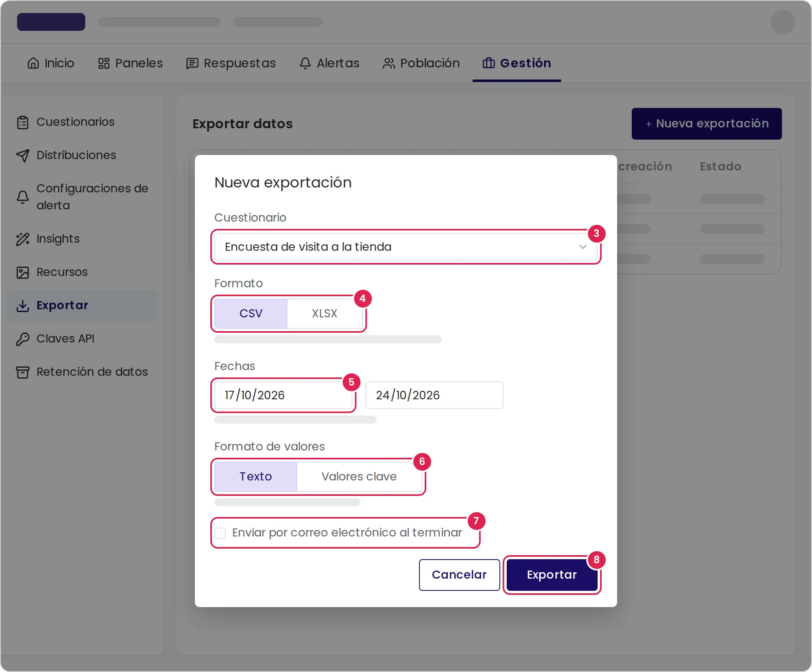Choose Valores clave as value format

tap(359, 476)
